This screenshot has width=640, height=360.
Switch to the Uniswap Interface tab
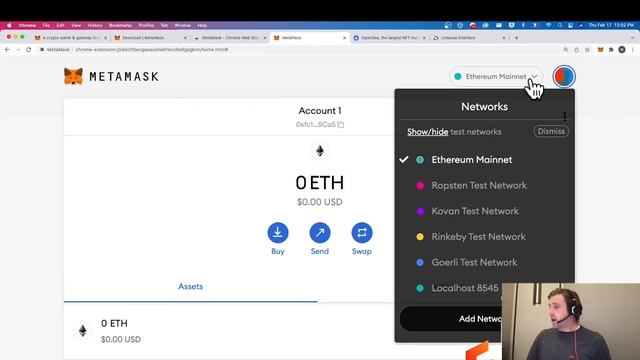pos(469,38)
